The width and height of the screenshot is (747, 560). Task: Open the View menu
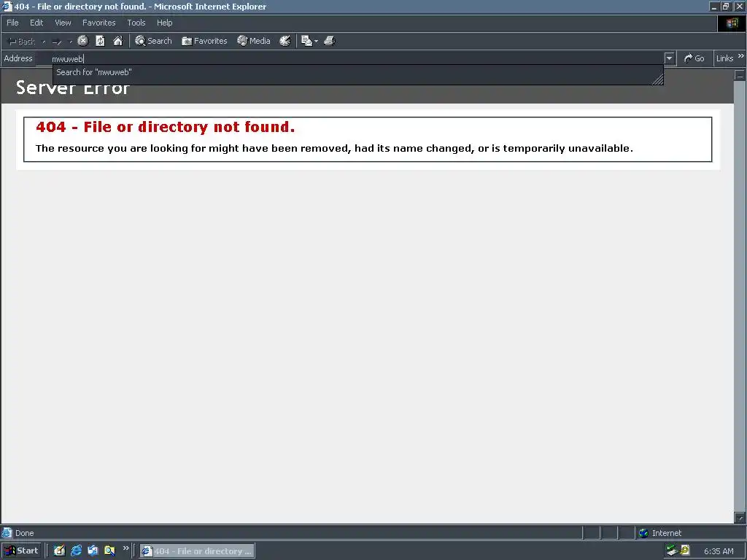[x=63, y=23]
